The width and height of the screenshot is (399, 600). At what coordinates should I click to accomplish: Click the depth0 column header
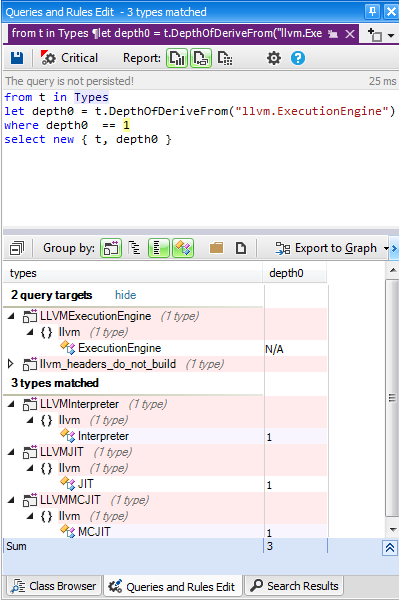(295, 273)
